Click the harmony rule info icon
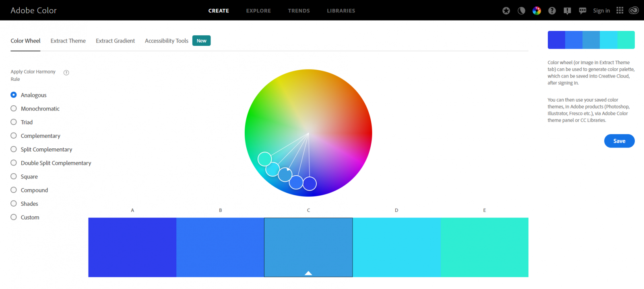The image size is (644, 289). point(66,73)
